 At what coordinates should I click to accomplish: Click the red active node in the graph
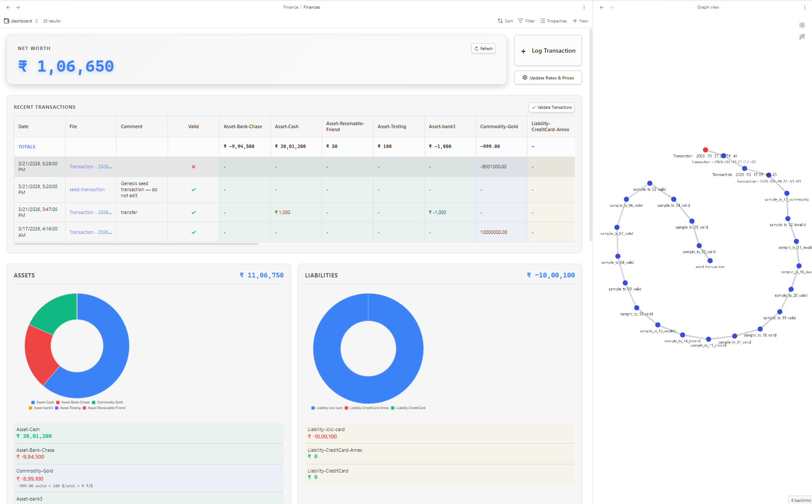click(x=705, y=150)
